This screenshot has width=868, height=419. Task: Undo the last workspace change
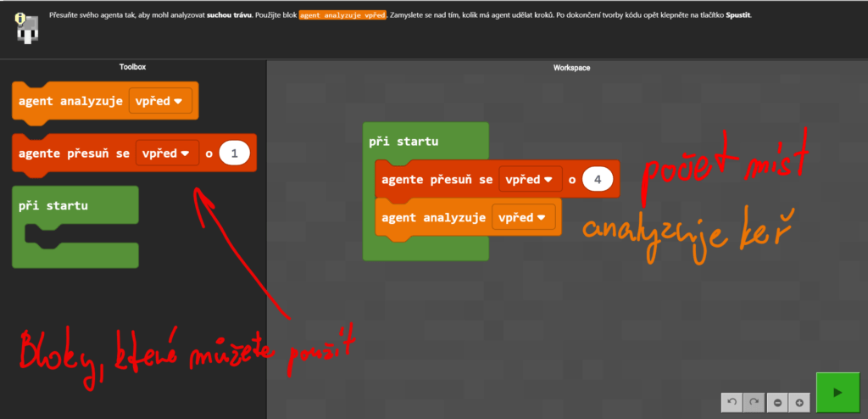tap(732, 403)
